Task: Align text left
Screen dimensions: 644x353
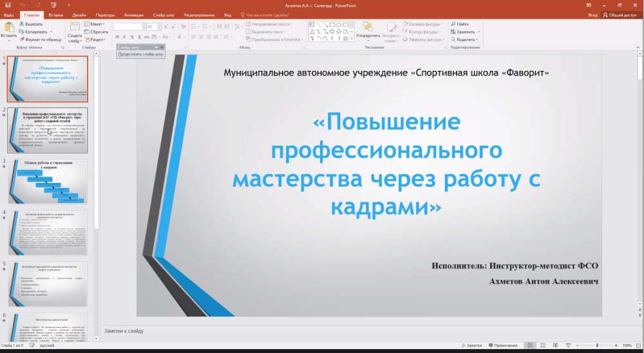Action: pyautogui.click(x=193, y=37)
